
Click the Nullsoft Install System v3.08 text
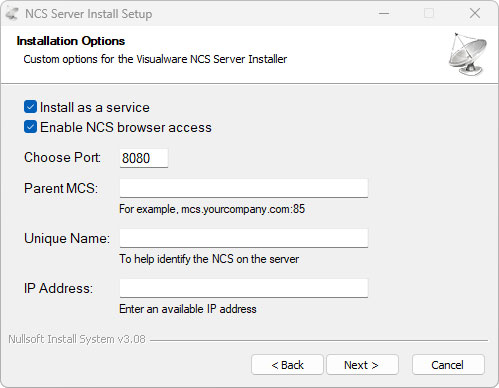tap(77, 339)
